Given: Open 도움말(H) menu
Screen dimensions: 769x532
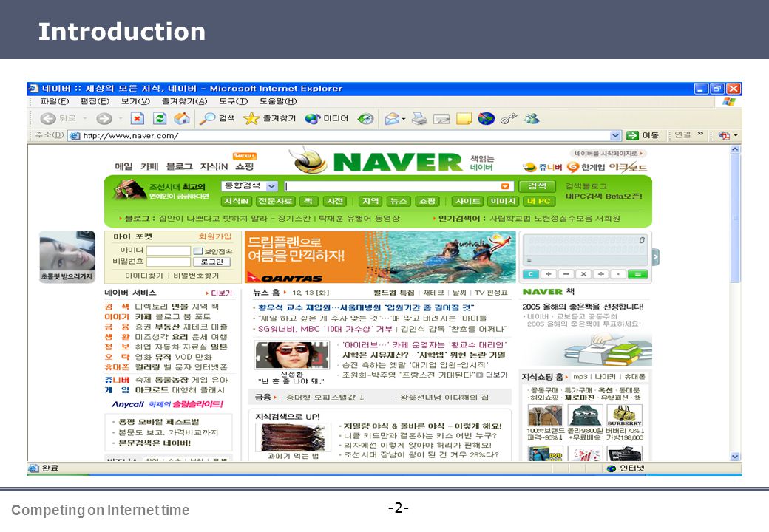Looking at the screenshot, I should coord(278,101).
